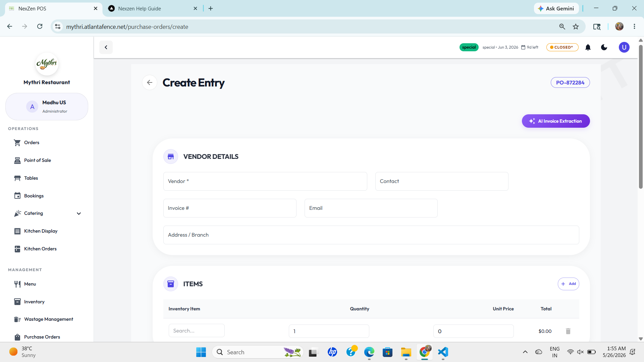Click Address / Branch field
Image resolution: width=644 pixels, height=362 pixels.
371,235
